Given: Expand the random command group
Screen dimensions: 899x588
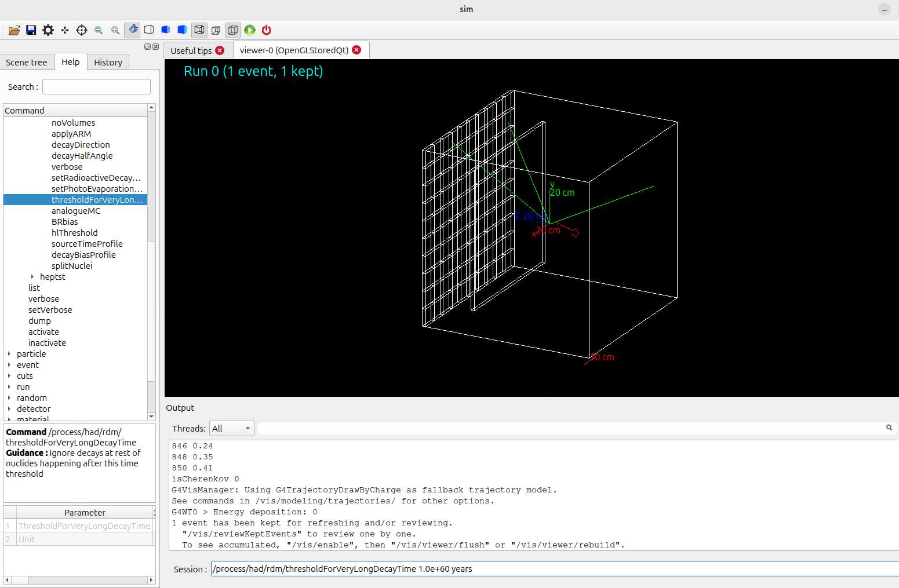Looking at the screenshot, I should pos(9,398).
